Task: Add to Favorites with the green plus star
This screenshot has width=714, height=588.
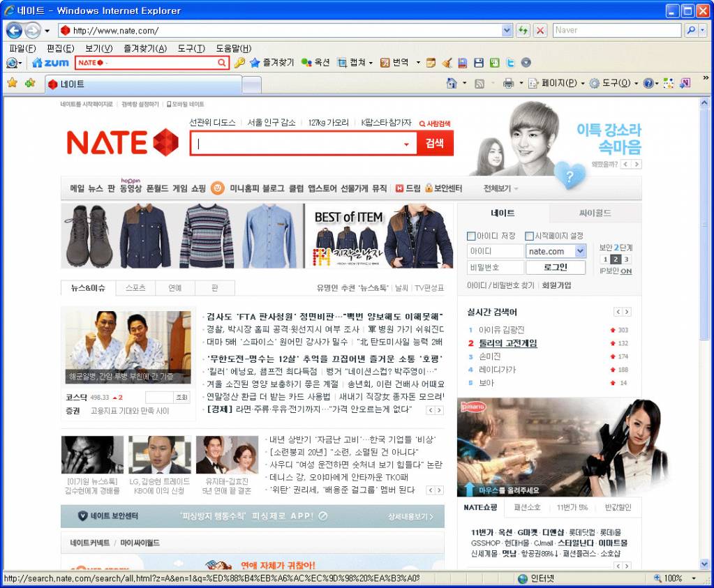Action: (30, 83)
